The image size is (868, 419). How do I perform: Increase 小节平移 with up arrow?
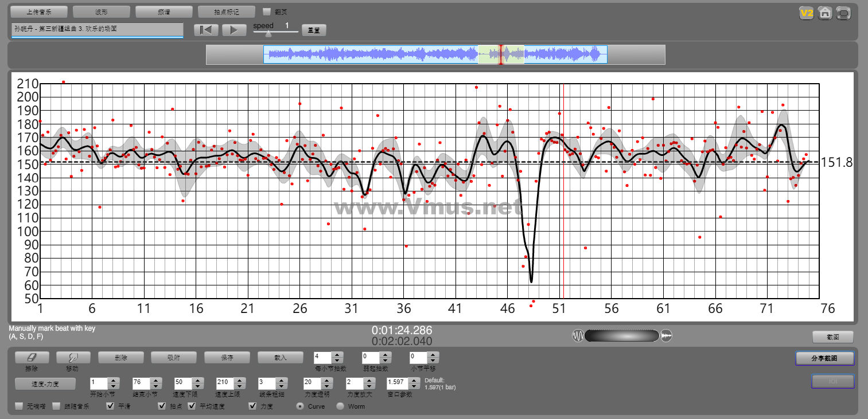433,354
